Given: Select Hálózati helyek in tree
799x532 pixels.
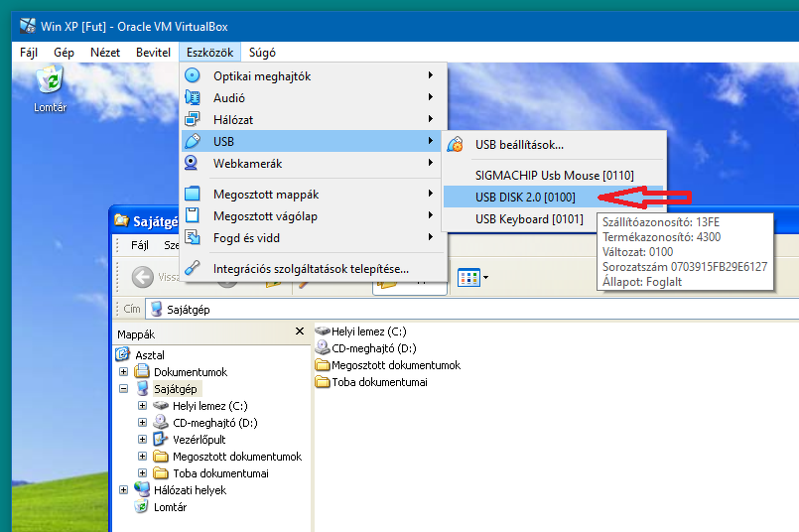Looking at the screenshot, I should (190, 489).
